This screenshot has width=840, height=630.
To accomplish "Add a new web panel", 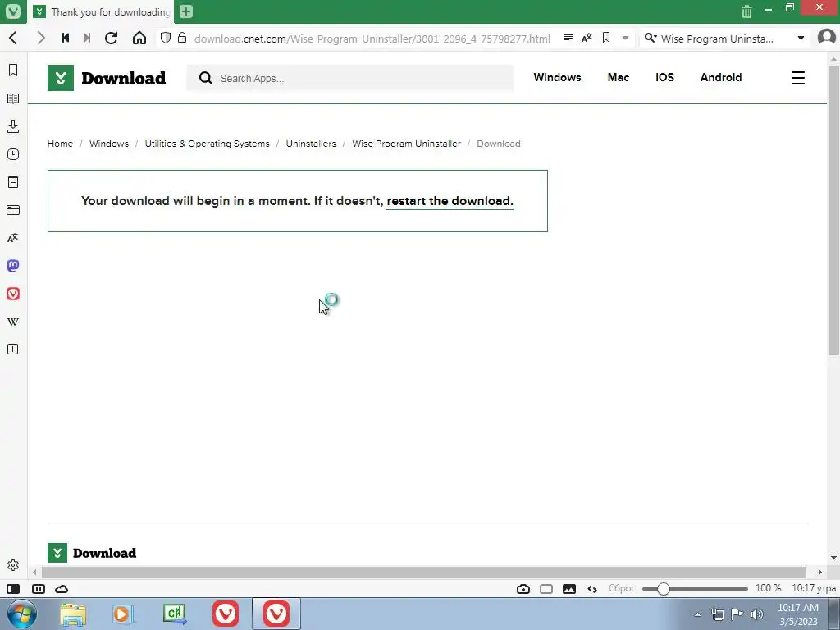I will pos(13,349).
